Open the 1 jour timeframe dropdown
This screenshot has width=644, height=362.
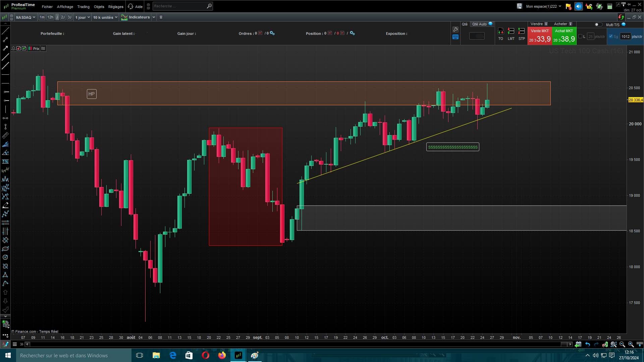83,17
